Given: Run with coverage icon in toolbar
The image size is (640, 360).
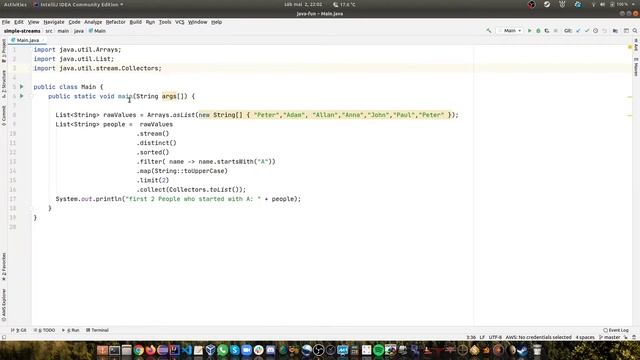Looking at the screenshot, I should coord(547,31).
